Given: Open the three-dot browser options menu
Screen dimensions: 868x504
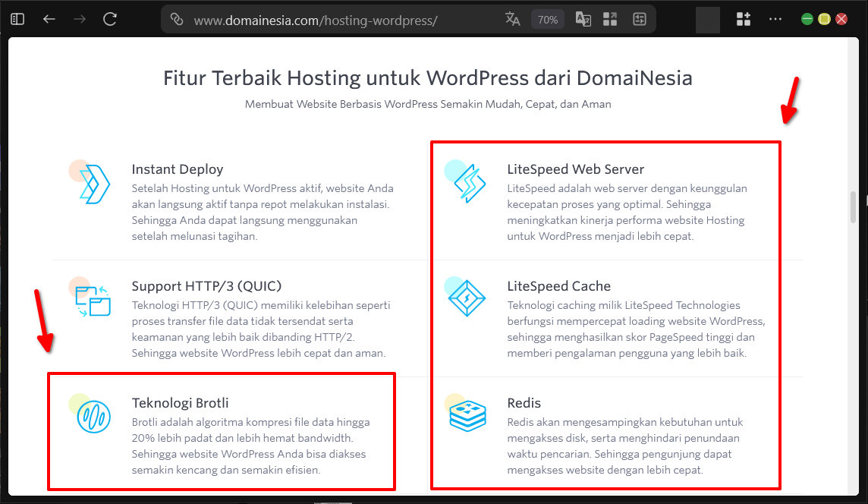Looking at the screenshot, I should tap(775, 18).
